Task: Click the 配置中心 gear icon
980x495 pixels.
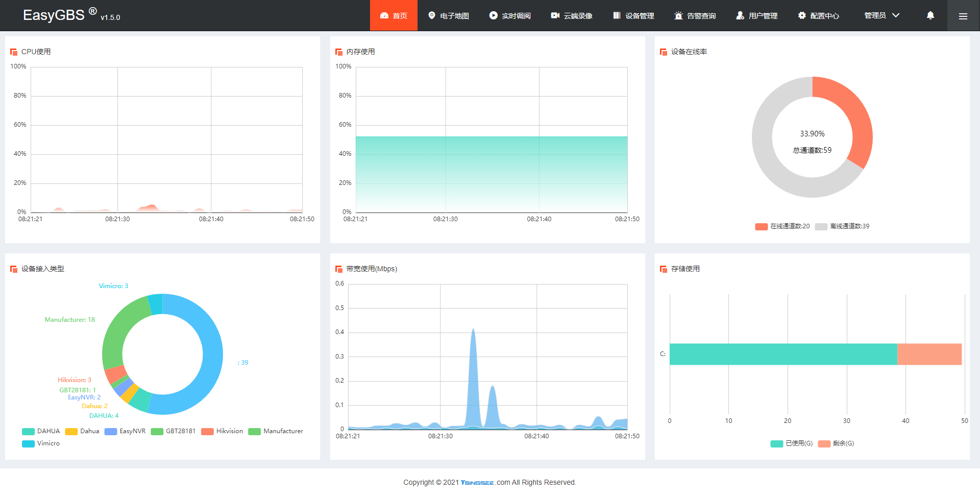Action: pyautogui.click(x=802, y=15)
